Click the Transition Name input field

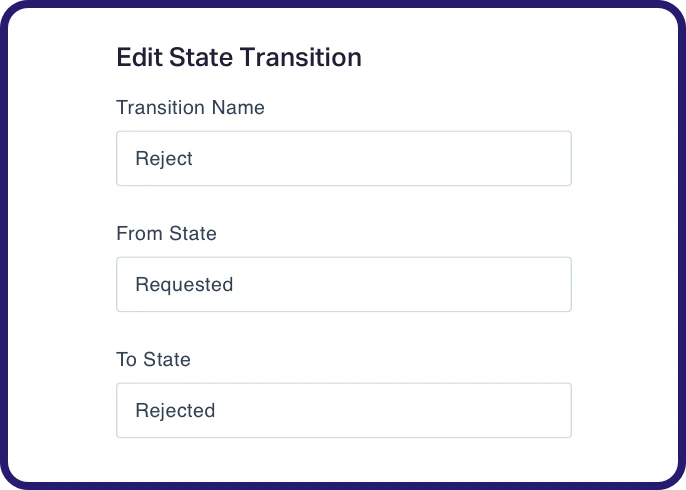[343, 158]
